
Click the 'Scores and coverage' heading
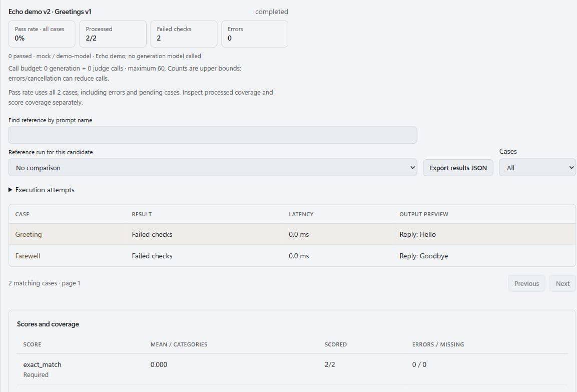tap(48, 324)
